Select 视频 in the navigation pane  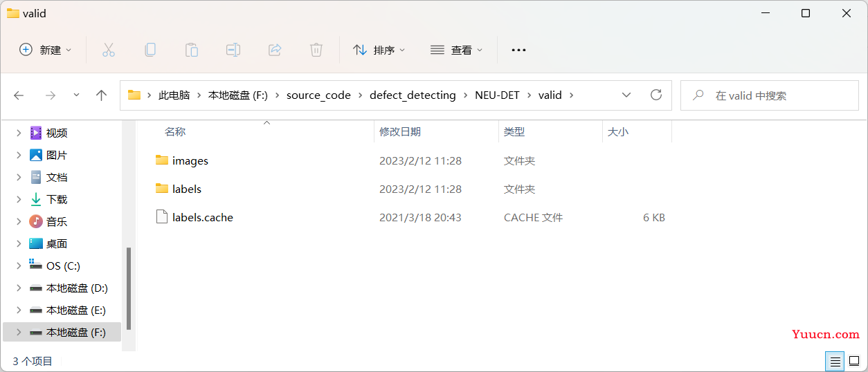tap(57, 133)
